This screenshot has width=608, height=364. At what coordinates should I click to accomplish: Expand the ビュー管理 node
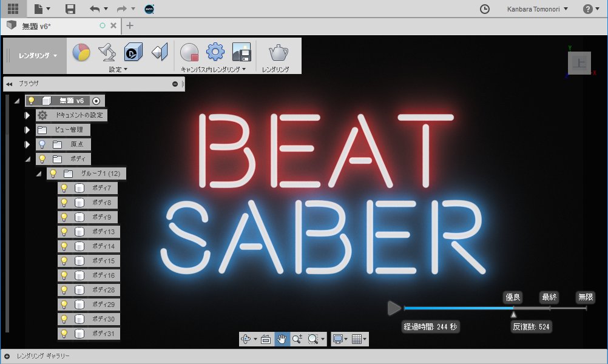27,130
